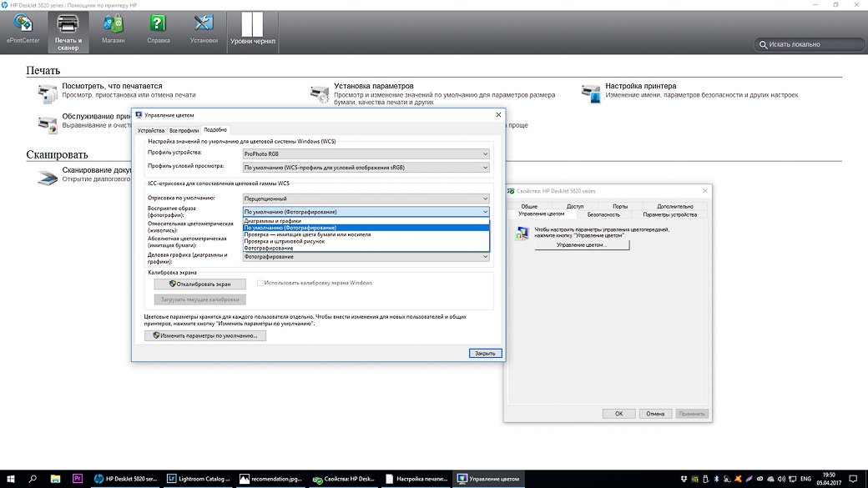Switch to Устройства tab in color management
The width and height of the screenshot is (868, 488).
150,131
